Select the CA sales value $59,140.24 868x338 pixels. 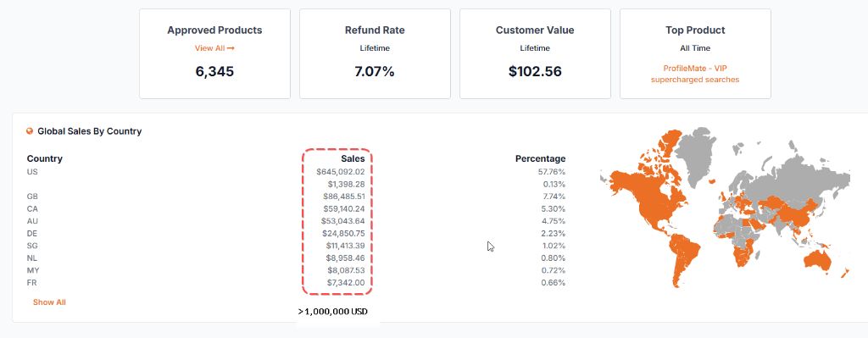pyautogui.click(x=344, y=209)
